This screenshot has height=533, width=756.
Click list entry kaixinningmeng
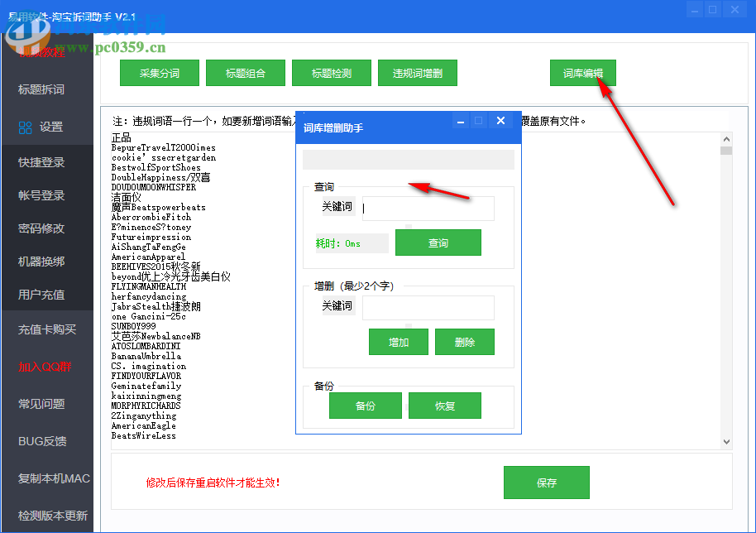pyautogui.click(x=146, y=396)
